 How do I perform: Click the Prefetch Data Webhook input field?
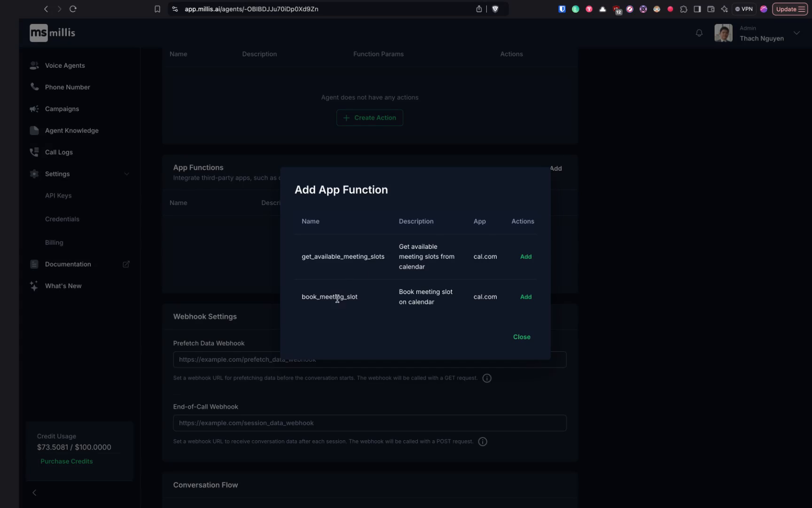369,359
